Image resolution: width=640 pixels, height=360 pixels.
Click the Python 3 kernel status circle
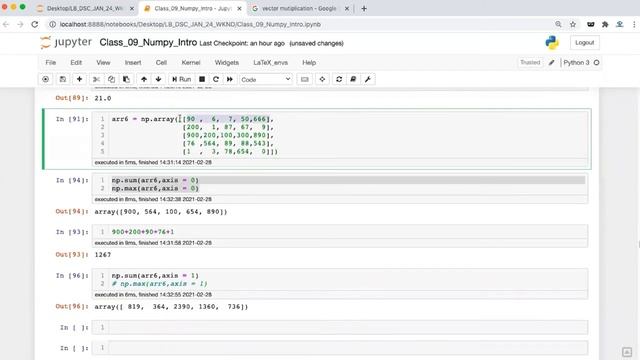(x=596, y=62)
